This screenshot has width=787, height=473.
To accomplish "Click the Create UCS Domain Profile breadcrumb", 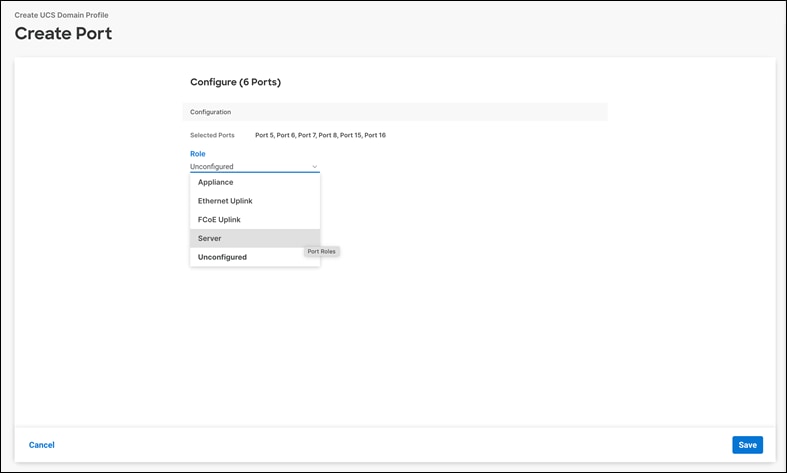I will pyautogui.click(x=61, y=15).
